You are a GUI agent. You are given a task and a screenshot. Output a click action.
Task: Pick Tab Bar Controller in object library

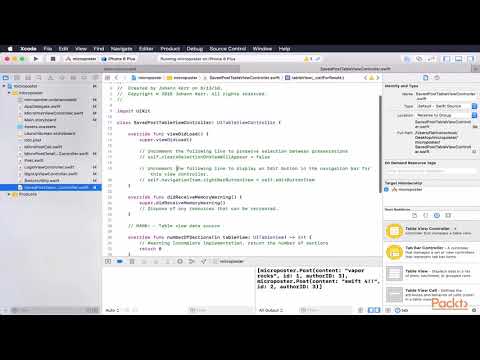[x=431, y=252]
